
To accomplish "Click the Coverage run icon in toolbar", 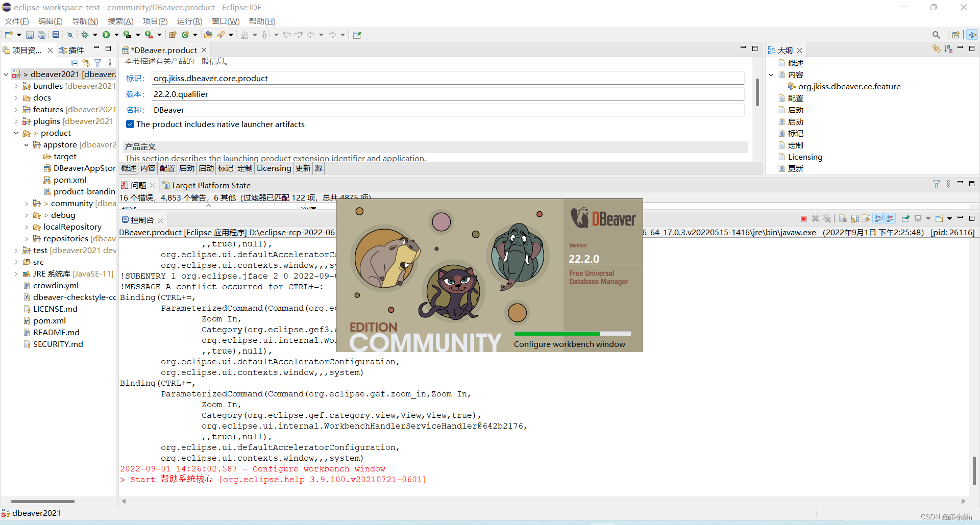I will 128,35.
